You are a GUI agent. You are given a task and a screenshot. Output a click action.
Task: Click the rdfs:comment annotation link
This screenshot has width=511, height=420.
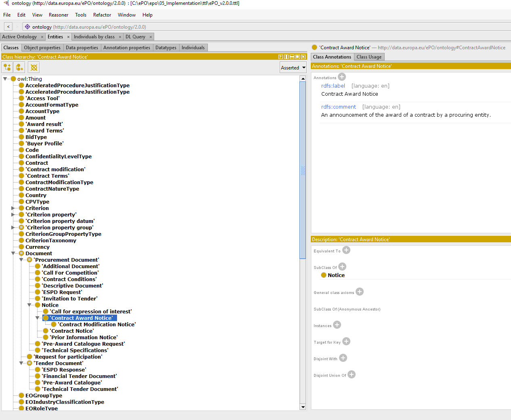pos(339,107)
